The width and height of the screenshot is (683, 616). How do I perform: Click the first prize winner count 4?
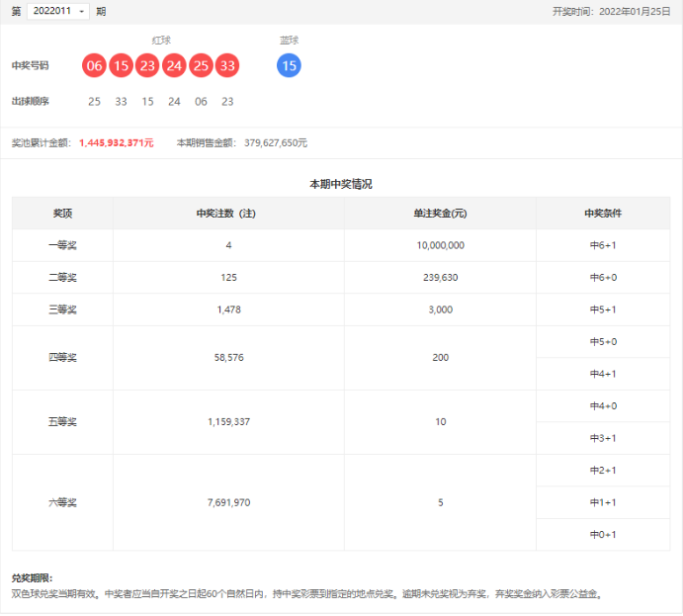coord(228,245)
